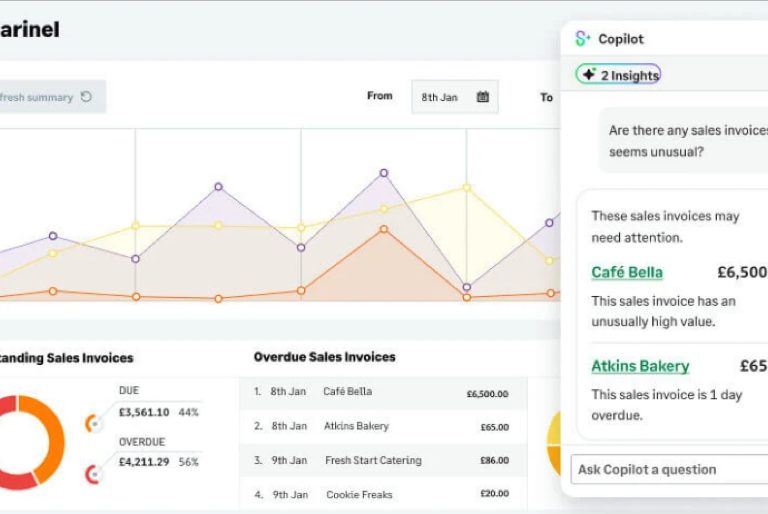The width and height of the screenshot is (768, 514).
Task: Select the Fresh Start Catering invoice row
Action: coord(383,461)
